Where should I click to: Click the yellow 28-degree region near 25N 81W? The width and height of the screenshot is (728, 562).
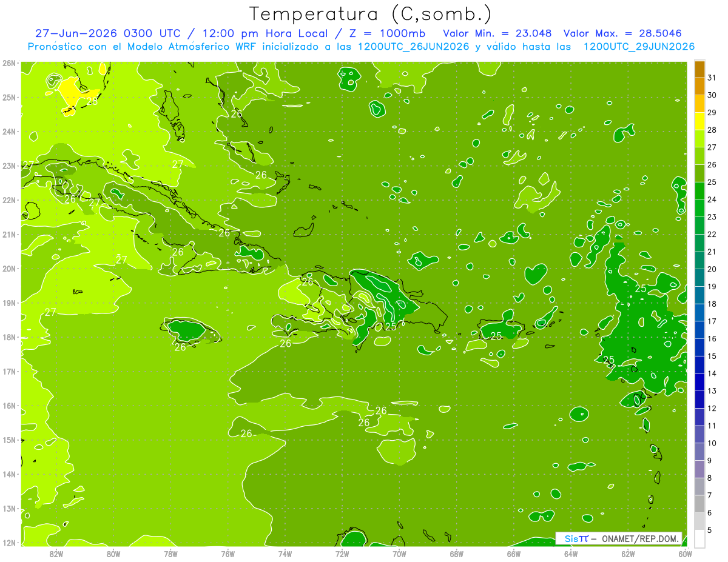pyautogui.click(x=72, y=92)
